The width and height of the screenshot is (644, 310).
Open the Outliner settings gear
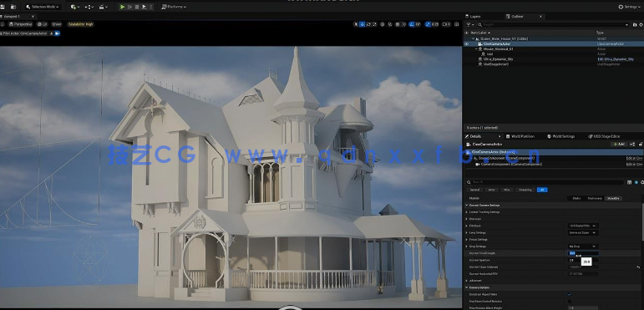(x=641, y=24)
